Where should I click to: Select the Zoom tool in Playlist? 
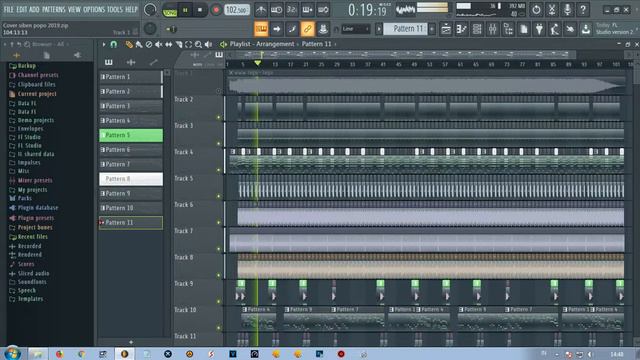tap(198, 44)
